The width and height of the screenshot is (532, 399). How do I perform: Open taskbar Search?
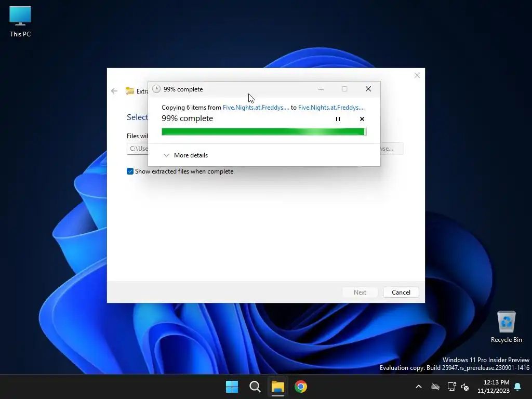[x=255, y=387]
